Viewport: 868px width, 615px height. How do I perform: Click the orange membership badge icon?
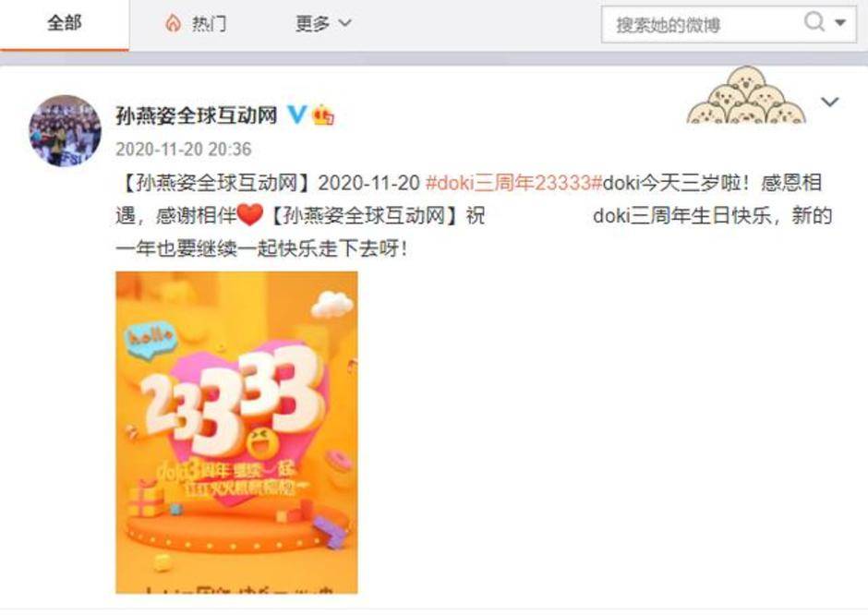click(323, 115)
